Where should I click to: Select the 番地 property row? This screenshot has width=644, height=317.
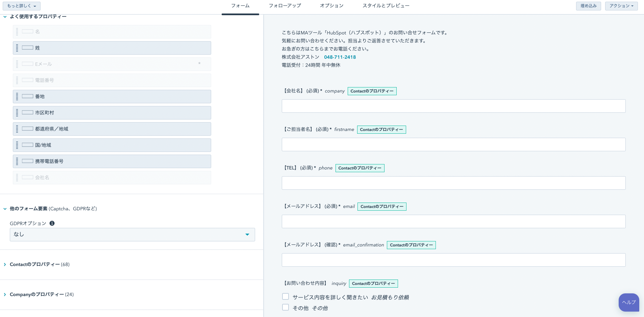point(112,97)
